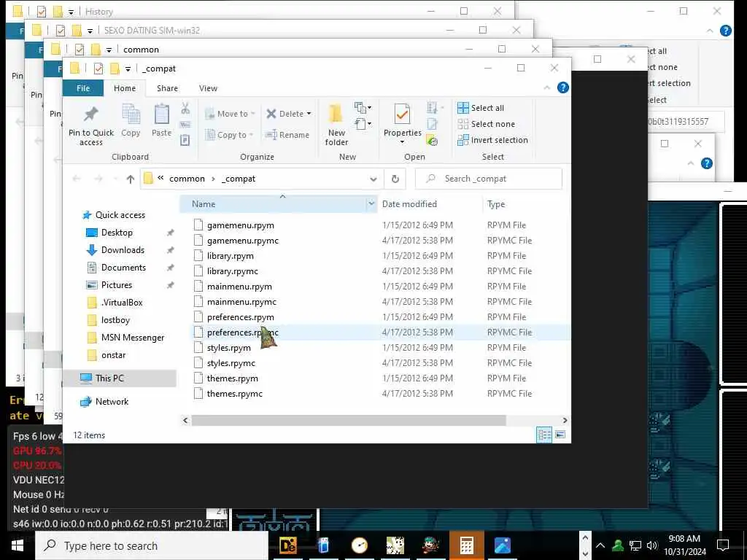Image resolution: width=747 pixels, height=560 pixels.
Task: Select Downloads in navigation pane
Action: click(123, 250)
